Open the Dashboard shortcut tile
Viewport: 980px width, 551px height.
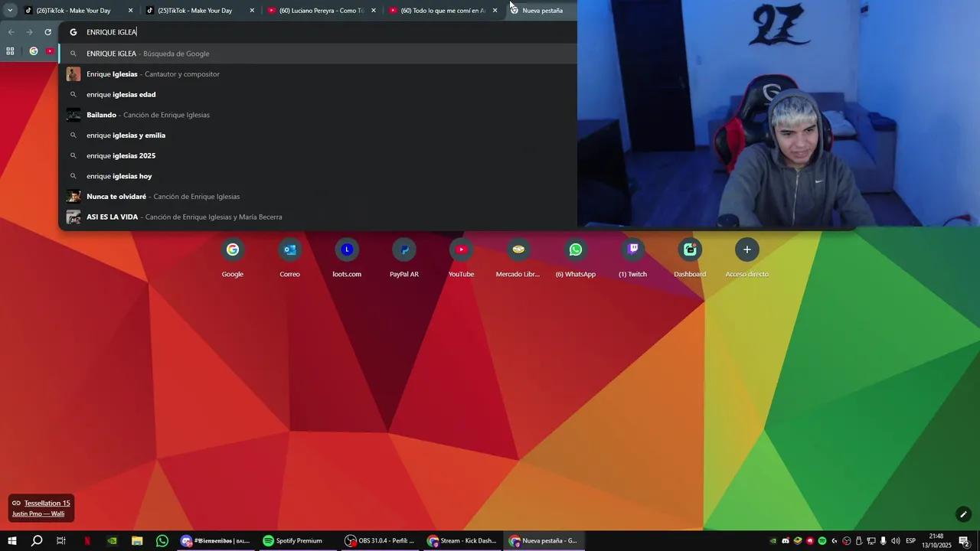pyautogui.click(x=690, y=258)
